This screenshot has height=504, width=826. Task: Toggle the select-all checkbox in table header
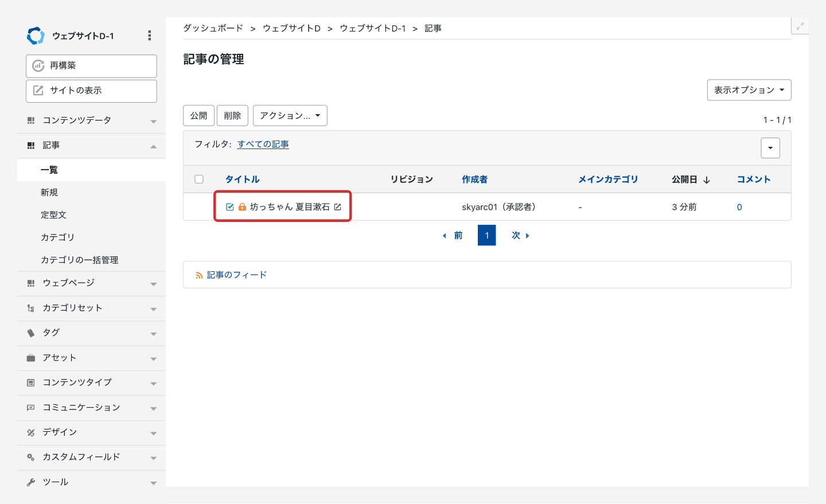coord(199,179)
